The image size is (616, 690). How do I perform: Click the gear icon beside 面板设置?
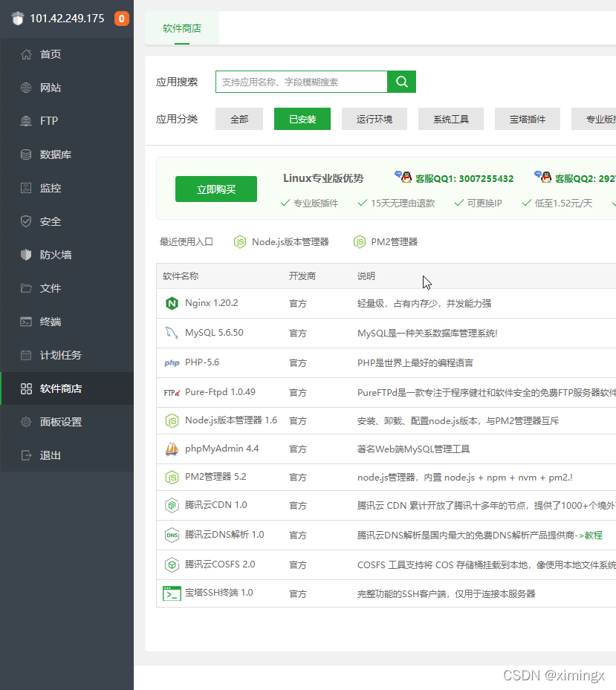point(26,422)
